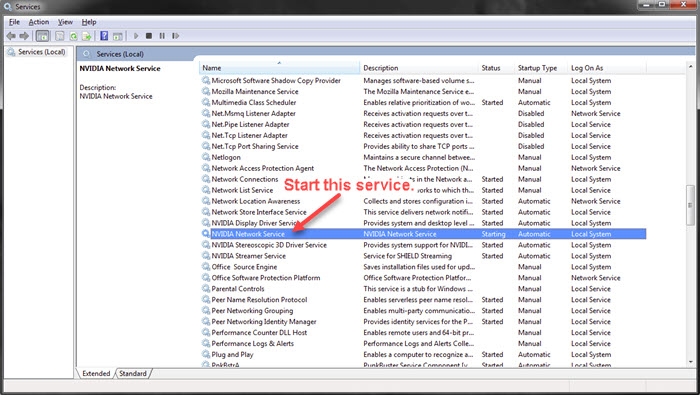Open the Help toolbar icon
700x395 pixels.
104,36
